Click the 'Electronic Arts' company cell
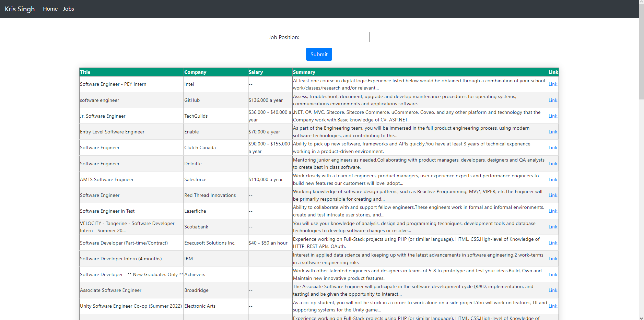 click(x=216, y=306)
